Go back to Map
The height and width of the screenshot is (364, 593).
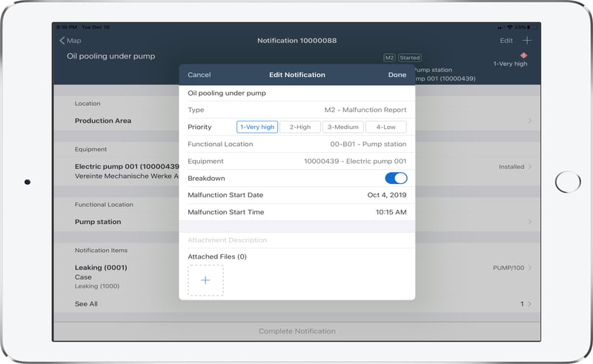(x=70, y=41)
